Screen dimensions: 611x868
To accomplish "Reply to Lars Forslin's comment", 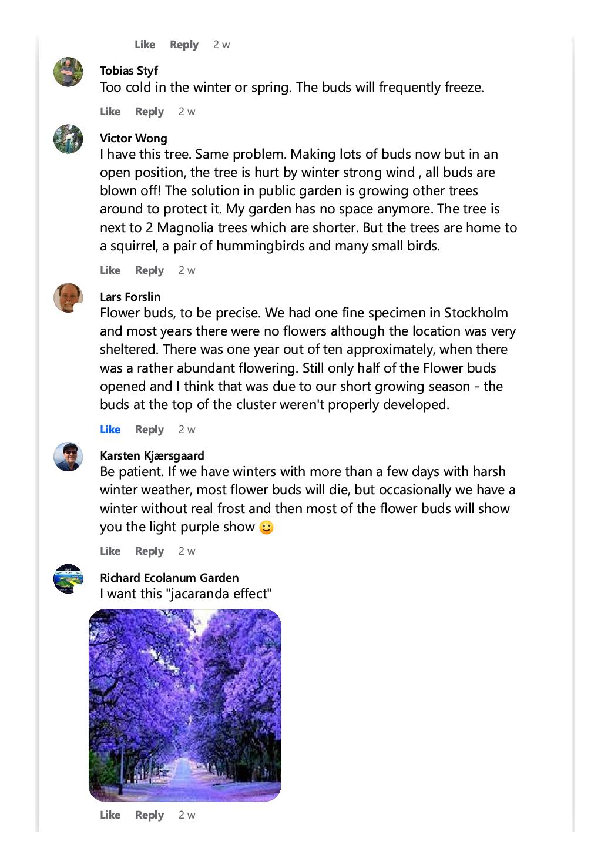I will point(149,430).
